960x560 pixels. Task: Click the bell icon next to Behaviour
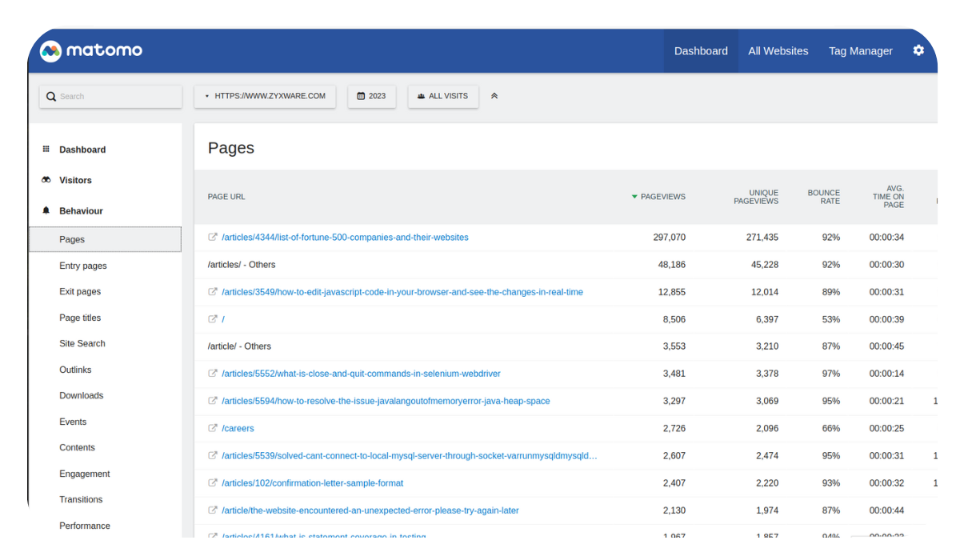[x=46, y=211]
